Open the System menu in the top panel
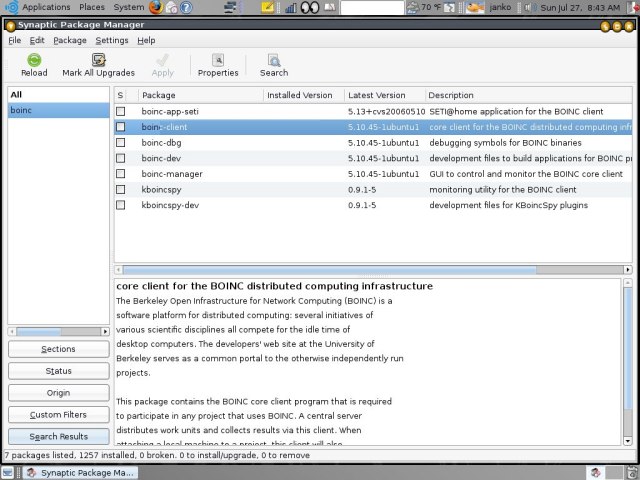 (x=129, y=7)
